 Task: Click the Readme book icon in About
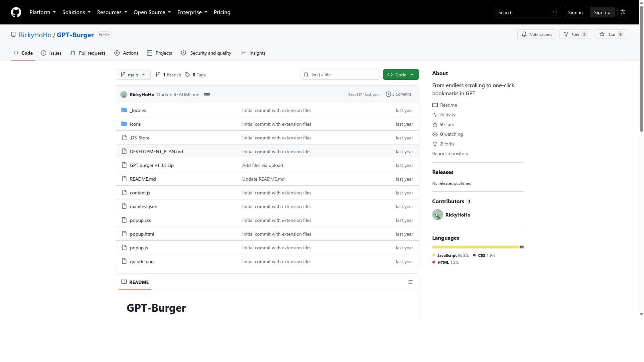click(435, 105)
